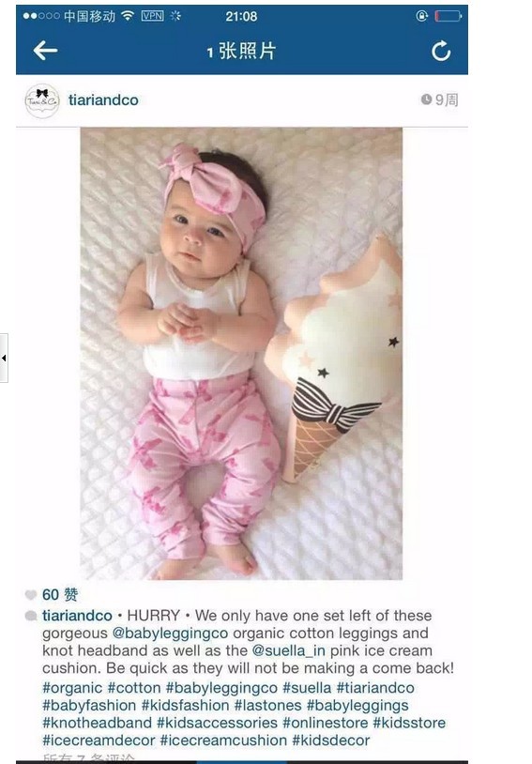Open the #icecreamcushion hashtag
The image size is (532, 764).
click(223, 741)
